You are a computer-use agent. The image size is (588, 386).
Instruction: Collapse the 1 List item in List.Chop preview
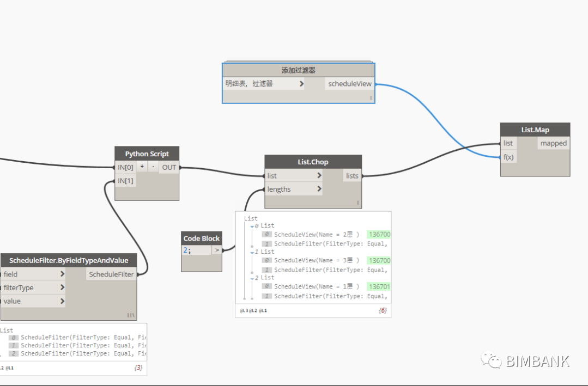[x=252, y=253]
